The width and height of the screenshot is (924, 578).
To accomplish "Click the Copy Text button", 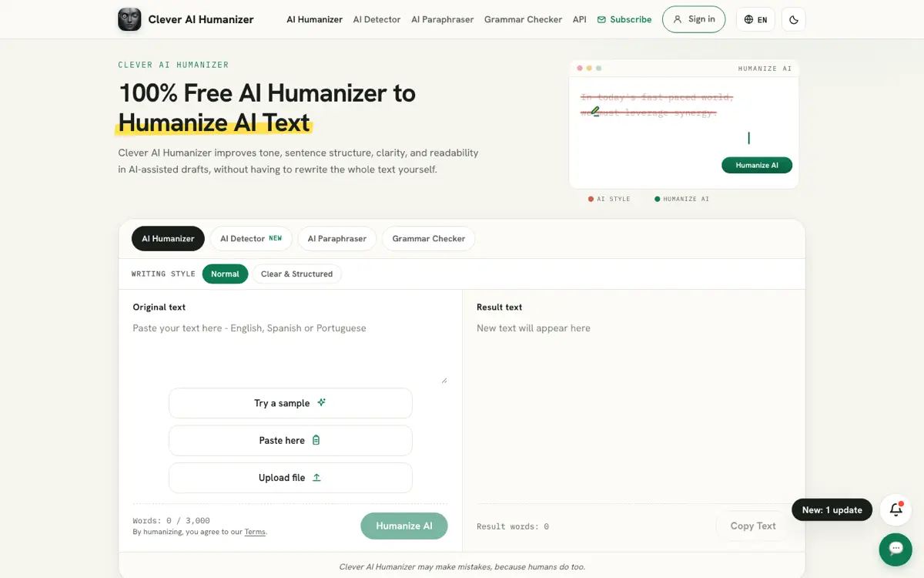I will click(x=753, y=526).
